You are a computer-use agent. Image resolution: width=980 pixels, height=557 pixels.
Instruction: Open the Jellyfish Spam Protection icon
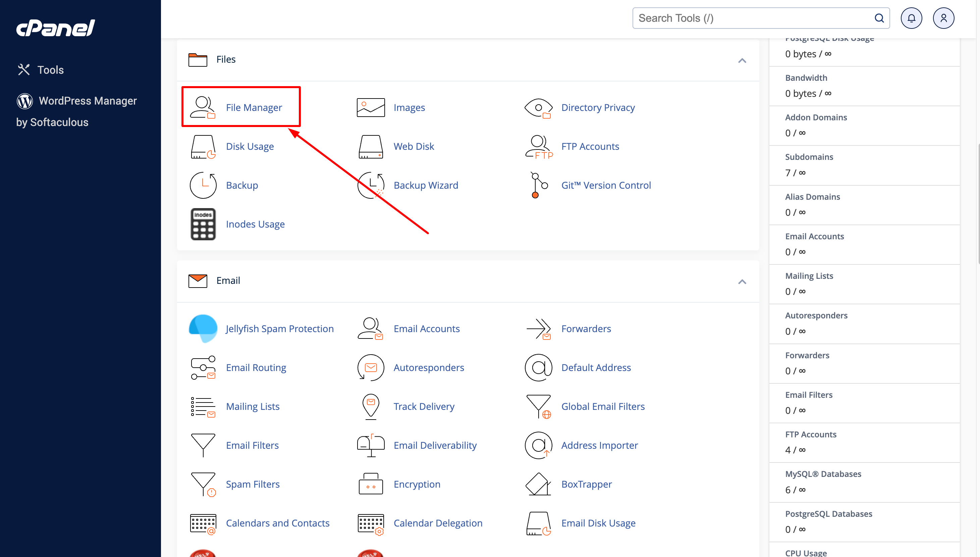203,329
